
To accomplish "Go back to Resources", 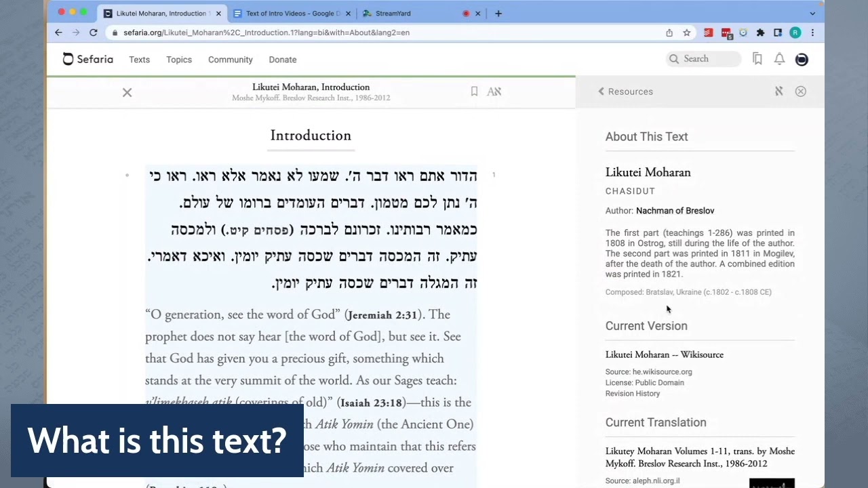I will (625, 91).
